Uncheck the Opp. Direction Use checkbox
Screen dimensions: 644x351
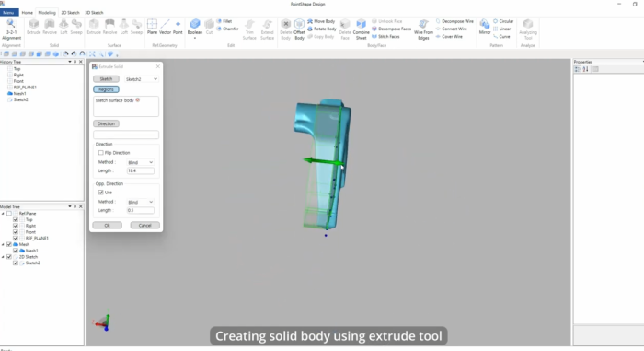[100, 193]
